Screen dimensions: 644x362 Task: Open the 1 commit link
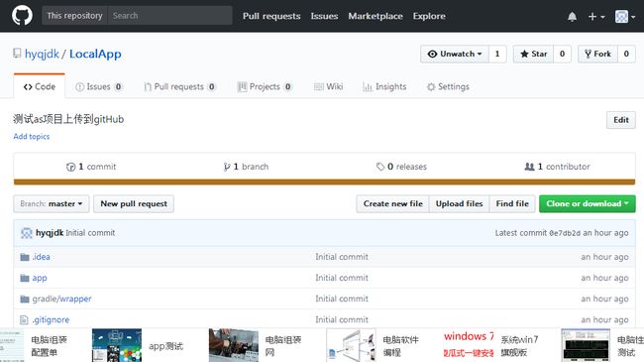coord(91,167)
